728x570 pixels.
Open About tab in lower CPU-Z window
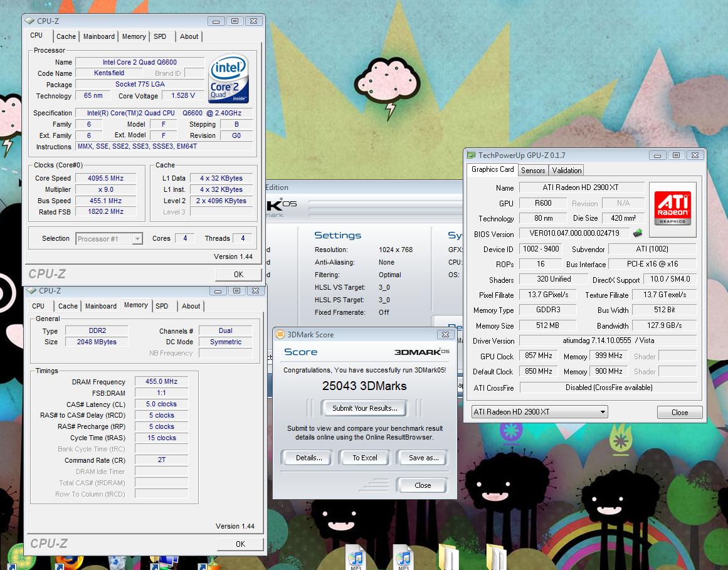click(x=191, y=306)
